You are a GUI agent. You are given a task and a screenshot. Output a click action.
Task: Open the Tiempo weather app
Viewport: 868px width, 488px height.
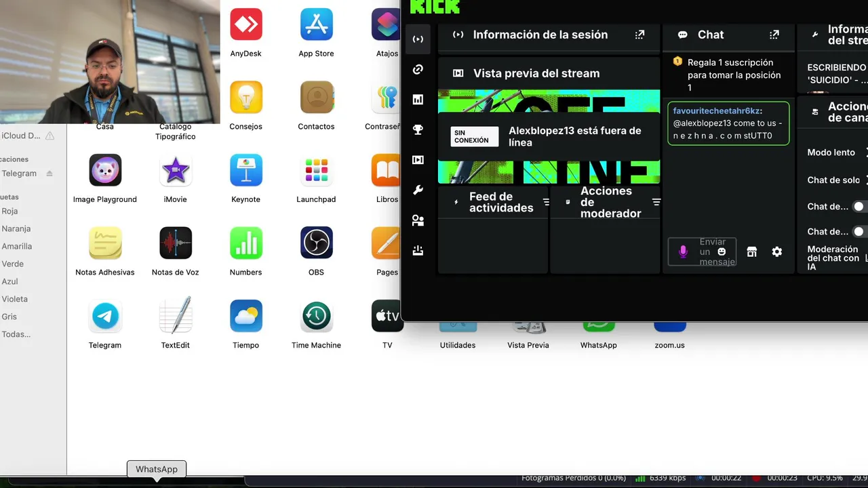pos(245,316)
